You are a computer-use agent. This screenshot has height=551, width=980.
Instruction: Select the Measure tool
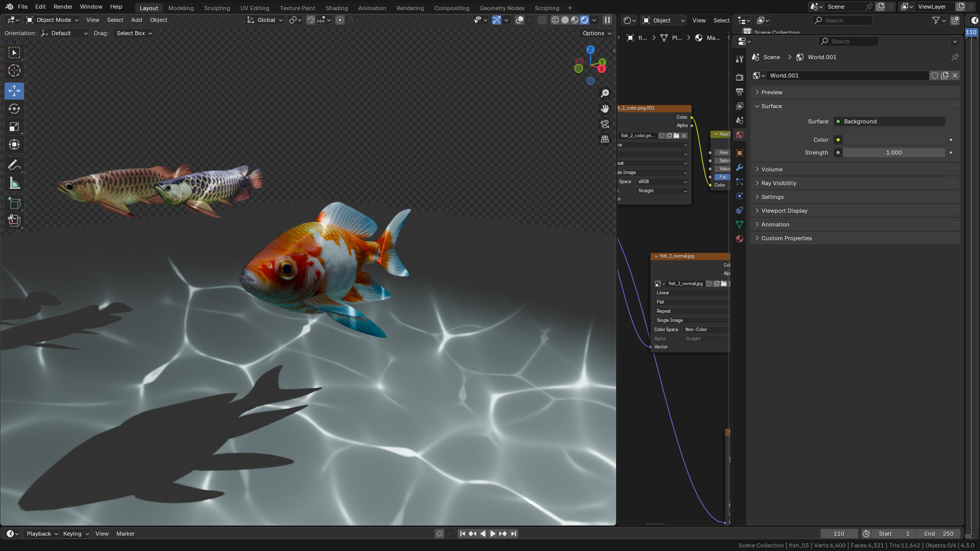(x=14, y=183)
